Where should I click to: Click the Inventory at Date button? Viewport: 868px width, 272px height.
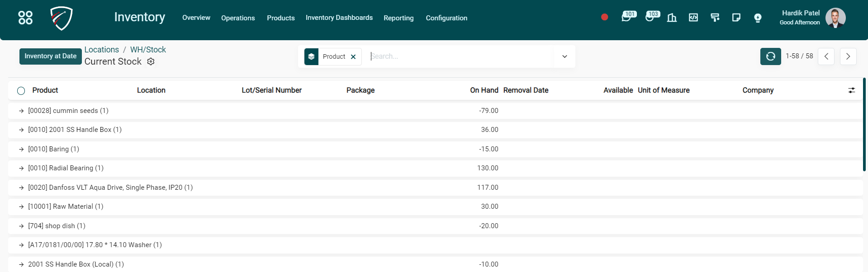click(x=50, y=56)
